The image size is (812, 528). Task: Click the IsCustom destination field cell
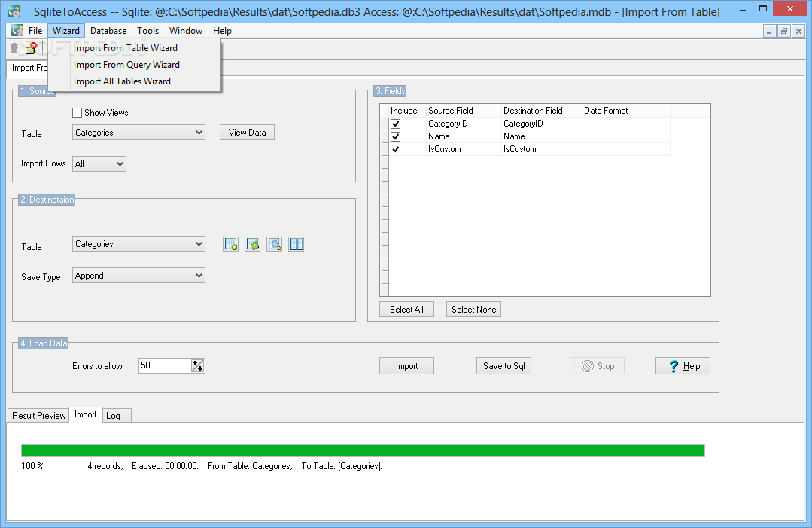[542, 149]
